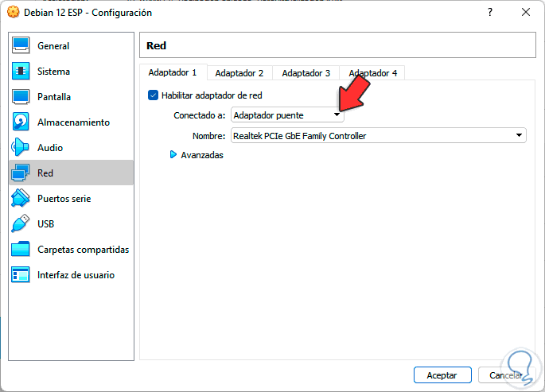The width and height of the screenshot is (545, 392).
Task: Select the Carpetas compartidas folder icon
Action: (x=21, y=250)
